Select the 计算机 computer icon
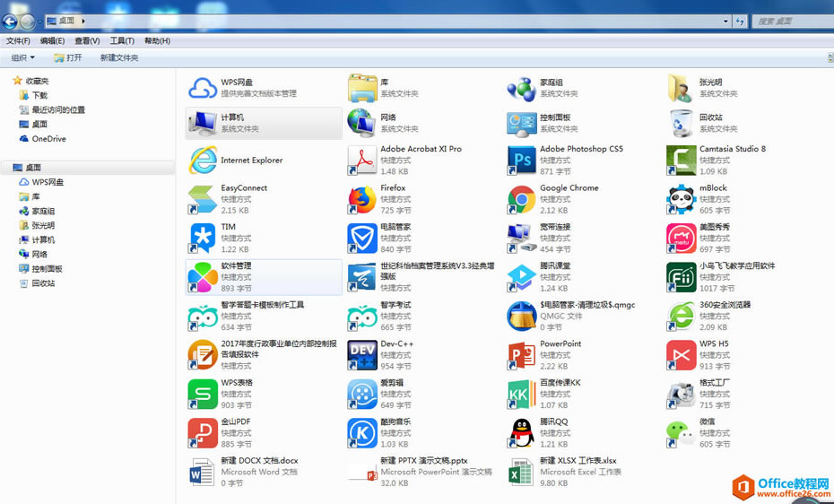Viewport: 834px width, 504px height. [x=202, y=124]
